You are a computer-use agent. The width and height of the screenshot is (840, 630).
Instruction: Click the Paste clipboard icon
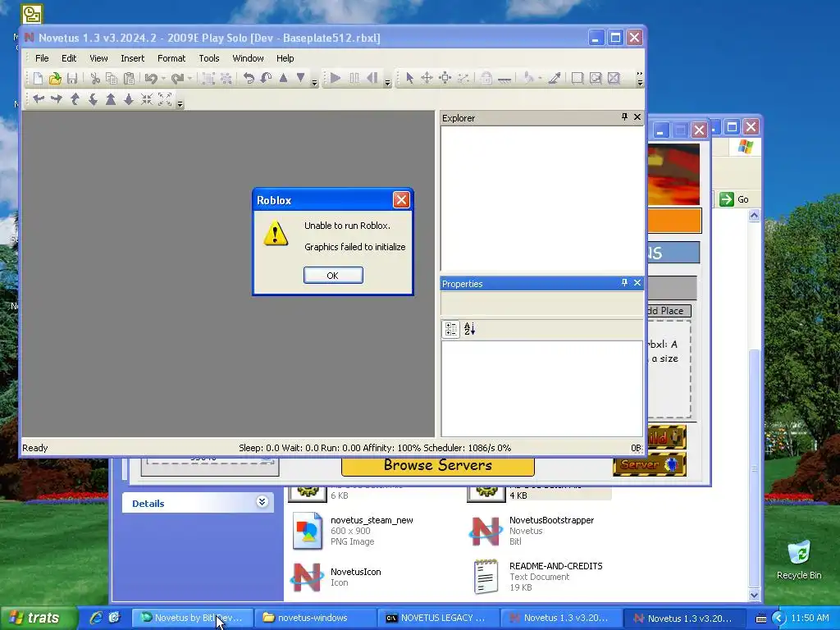click(x=129, y=78)
